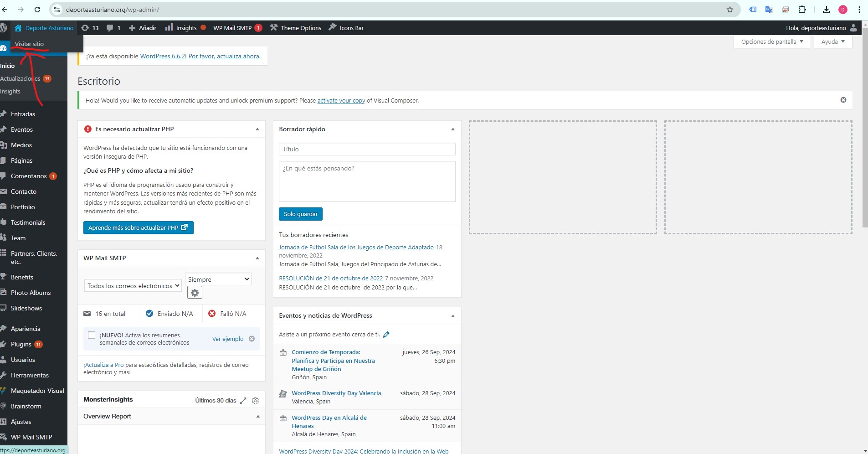Click the Icons Bar hammer icon
Screen dimensions: 868x454
point(333,27)
